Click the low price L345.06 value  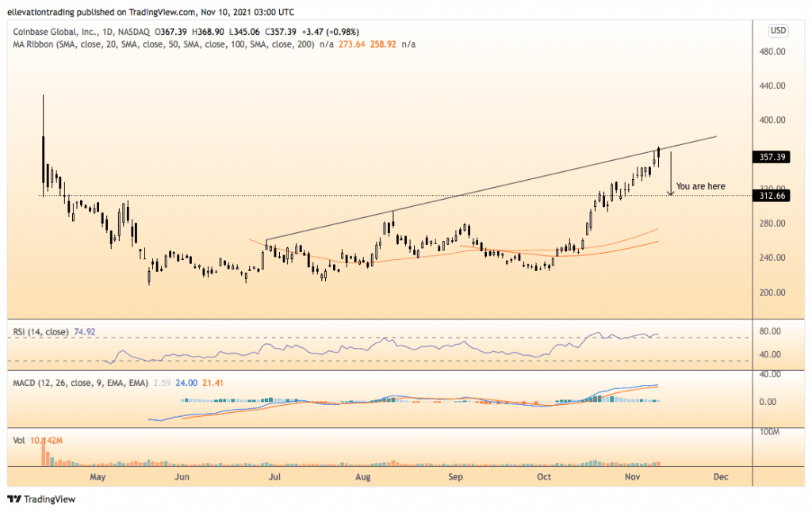244,32
